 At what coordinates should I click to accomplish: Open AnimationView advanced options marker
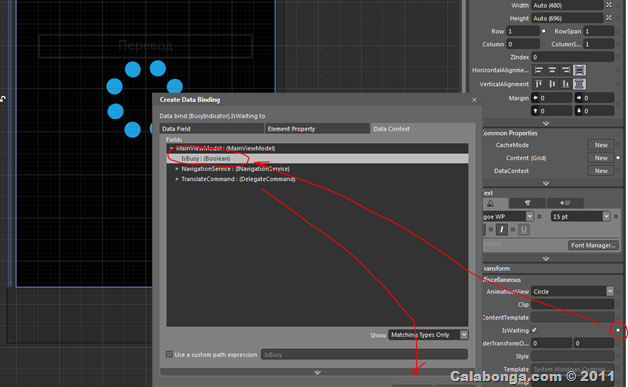click(618, 292)
